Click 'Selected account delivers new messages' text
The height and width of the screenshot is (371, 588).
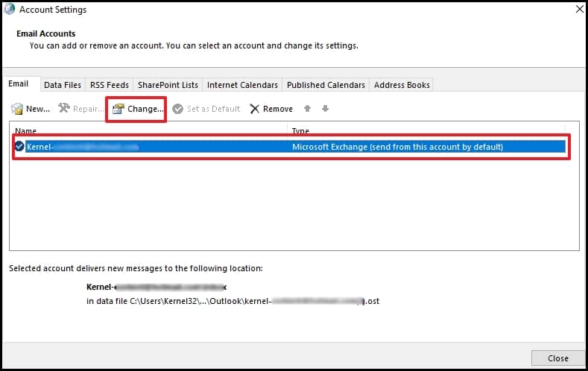[x=136, y=268]
